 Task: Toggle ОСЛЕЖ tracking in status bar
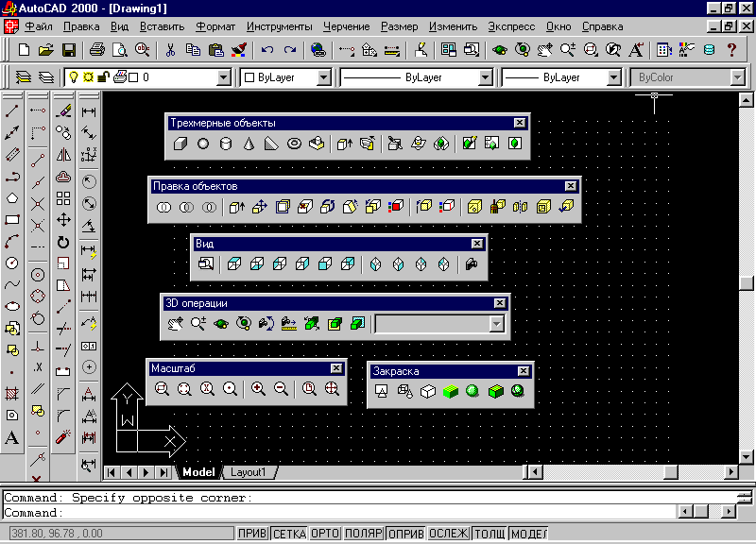coord(448,534)
